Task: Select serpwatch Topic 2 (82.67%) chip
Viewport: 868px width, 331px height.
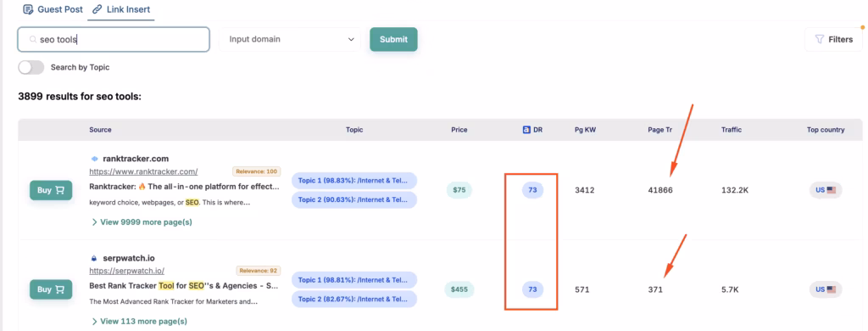Action: click(x=354, y=299)
